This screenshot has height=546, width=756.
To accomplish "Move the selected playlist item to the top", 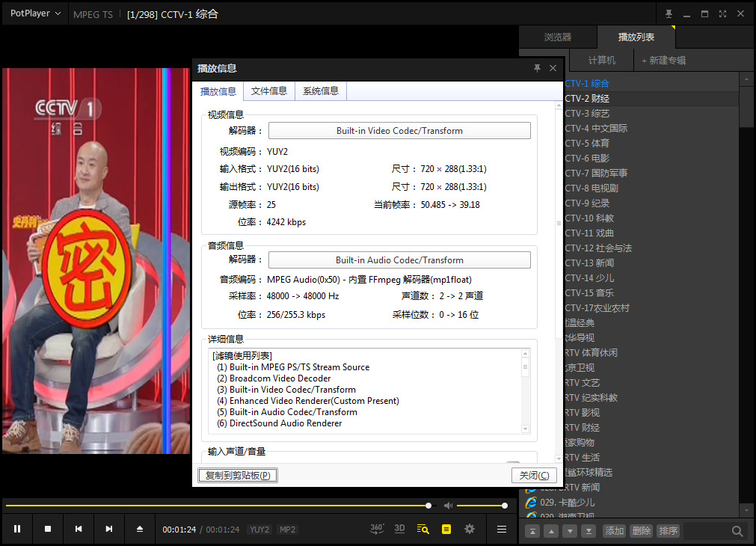I will (532, 531).
